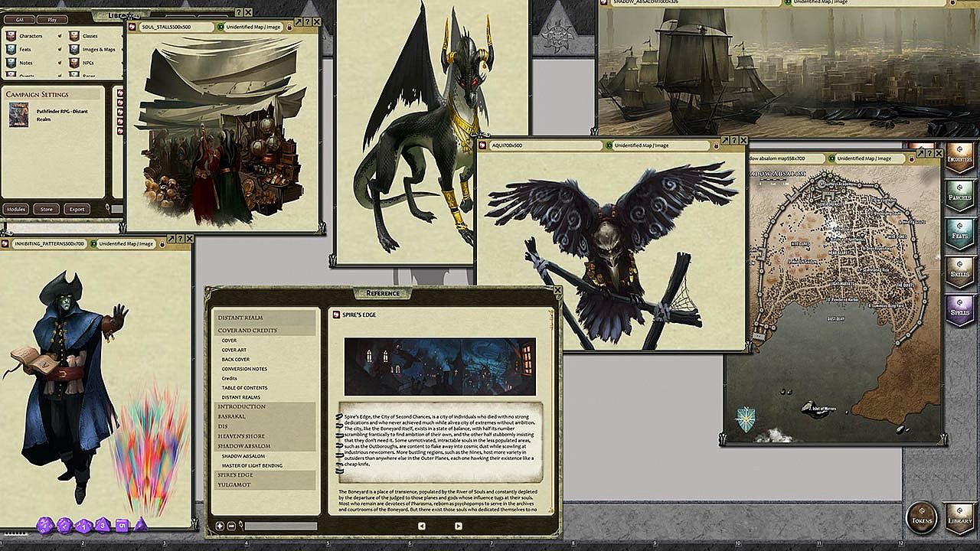980x551 pixels.
Task: Pop out the AQU image window
Action: (725, 140)
